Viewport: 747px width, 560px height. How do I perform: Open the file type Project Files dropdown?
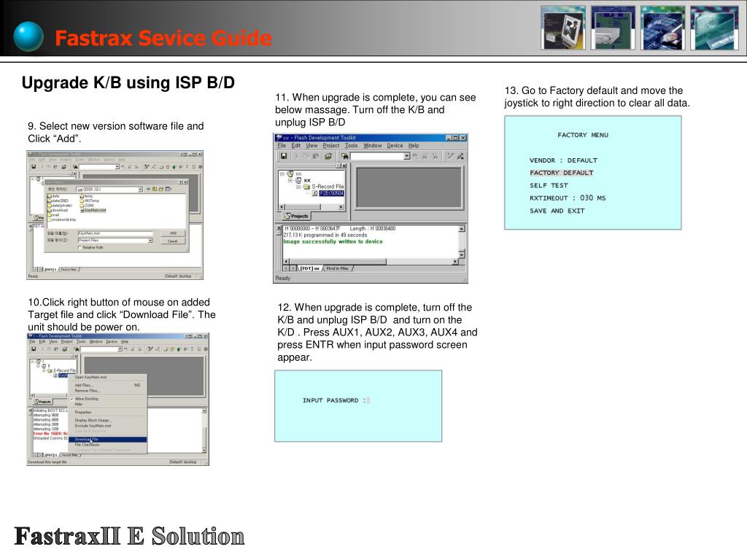(150, 241)
